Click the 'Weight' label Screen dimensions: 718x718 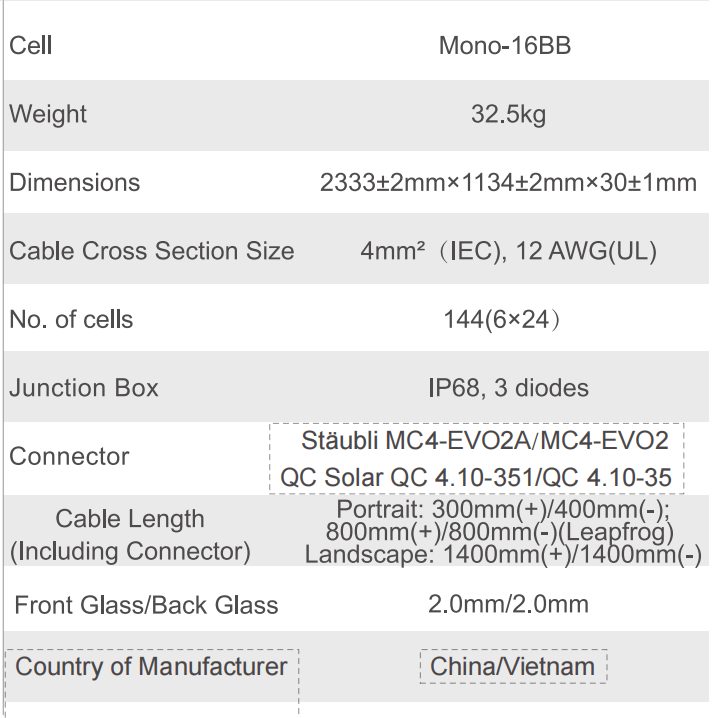48,114
